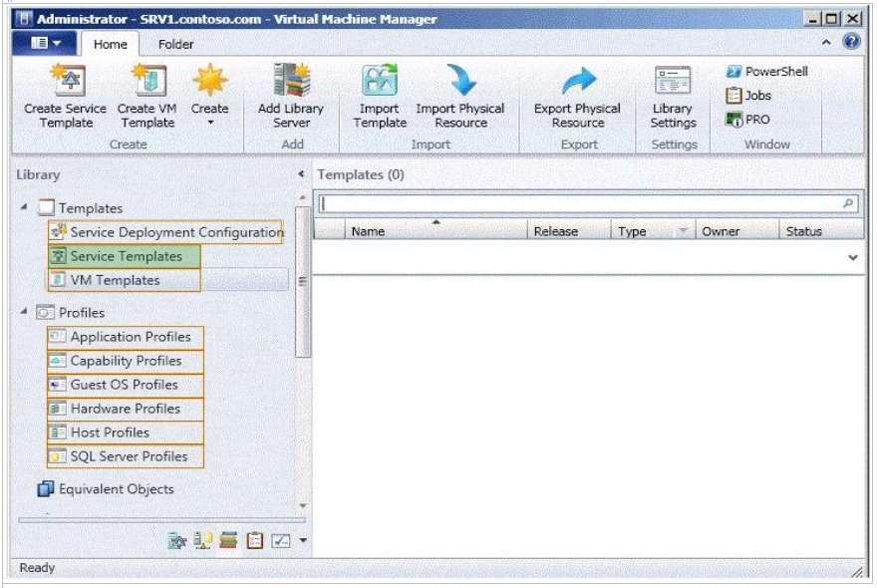Collapse the Templates tree node

coord(24,207)
